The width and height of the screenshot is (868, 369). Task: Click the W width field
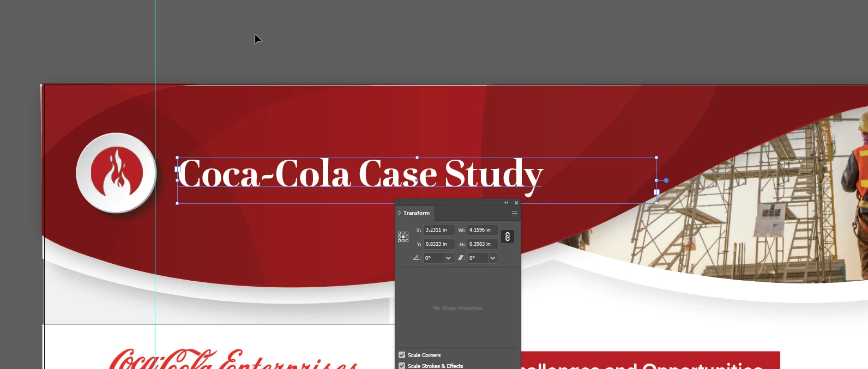(483, 230)
